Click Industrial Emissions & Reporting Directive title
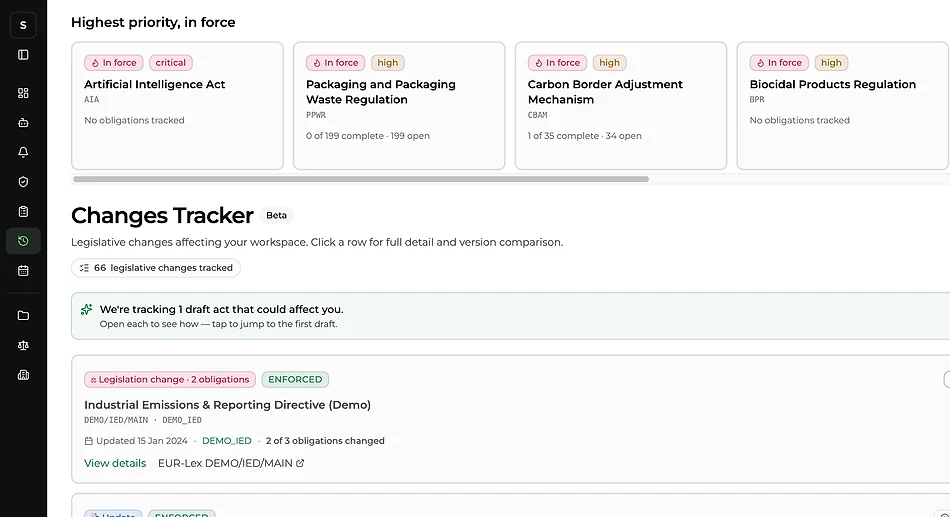The width and height of the screenshot is (950, 517). coord(227,404)
